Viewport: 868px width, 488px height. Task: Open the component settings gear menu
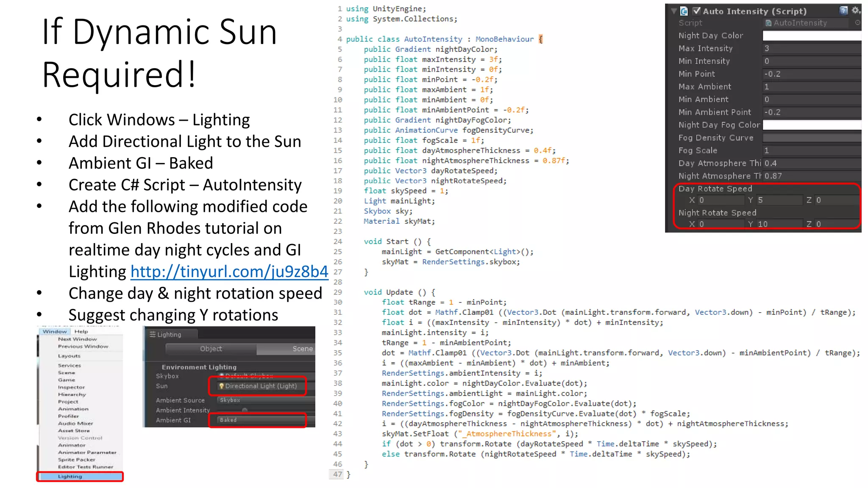click(856, 11)
